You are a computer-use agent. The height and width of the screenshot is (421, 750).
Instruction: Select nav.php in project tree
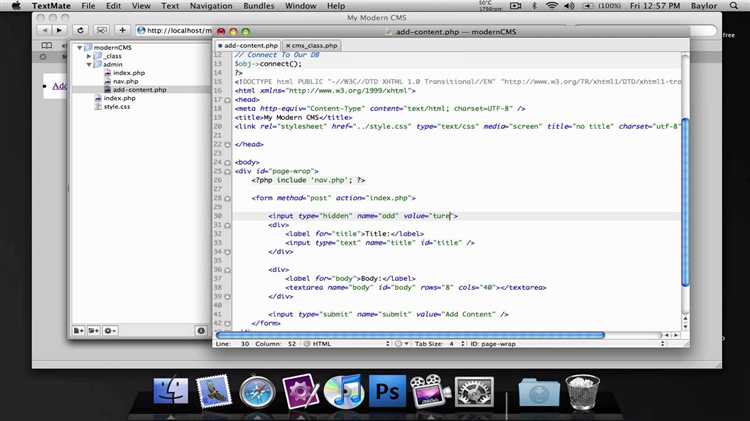[125, 81]
